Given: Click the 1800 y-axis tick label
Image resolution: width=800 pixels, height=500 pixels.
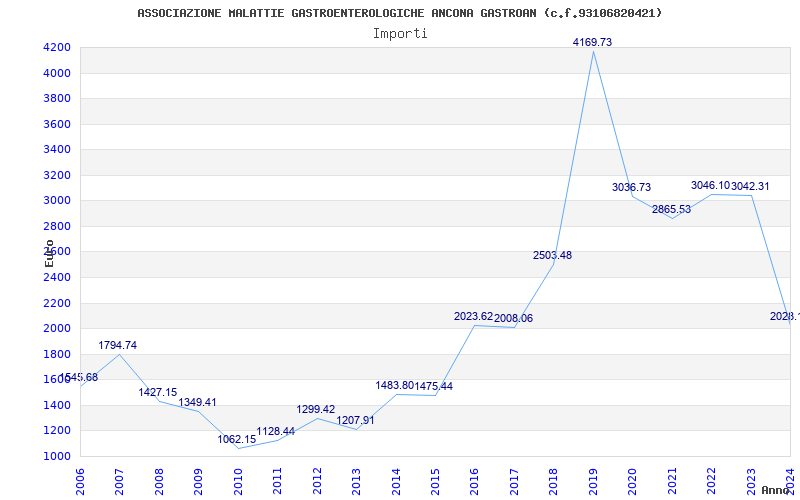Looking at the screenshot, I should (x=57, y=355).
